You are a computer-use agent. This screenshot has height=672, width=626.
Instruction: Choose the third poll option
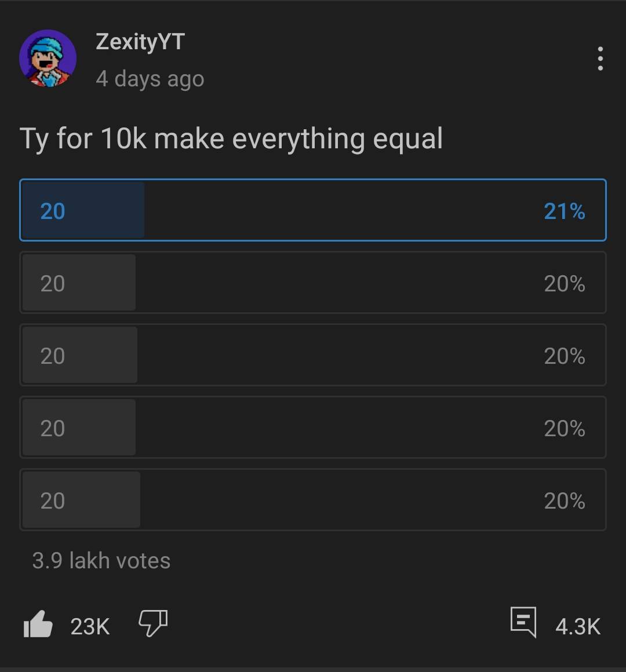313,355
